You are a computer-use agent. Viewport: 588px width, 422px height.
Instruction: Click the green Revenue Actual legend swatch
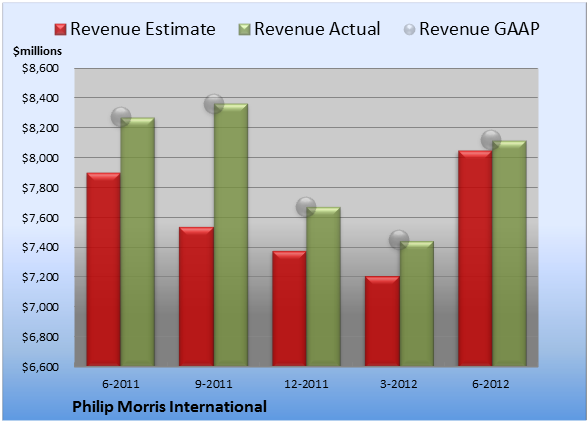[244, 30]
